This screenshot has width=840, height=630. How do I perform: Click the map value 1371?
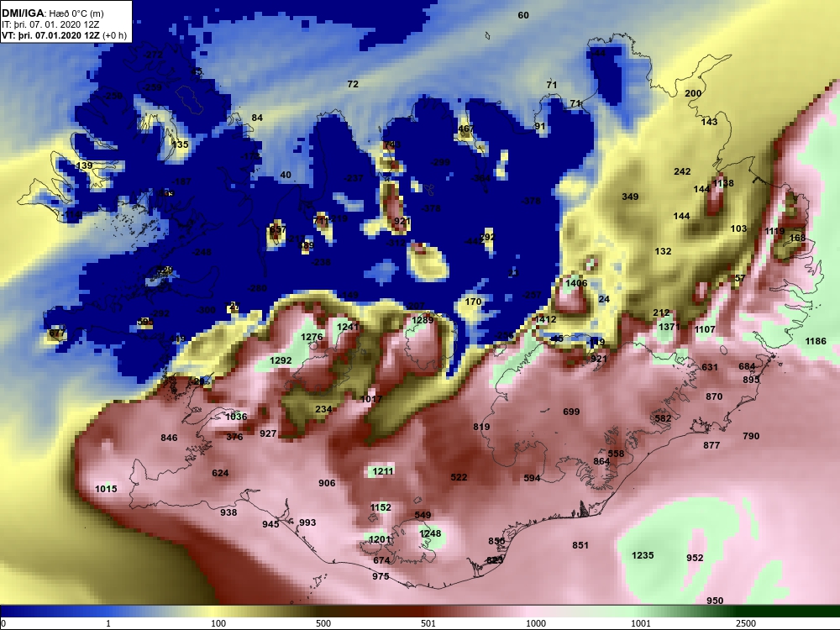pyautogui.click(x=669, y=327)
